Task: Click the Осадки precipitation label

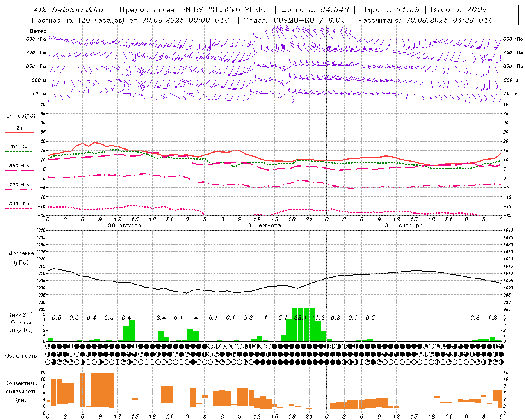Action: point(21,322)
